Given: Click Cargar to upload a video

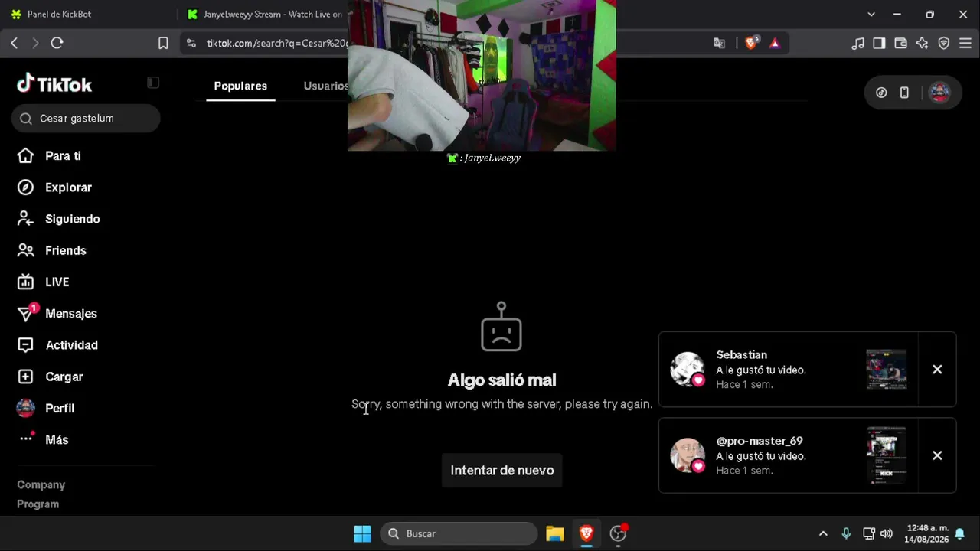Looking at the screenshot, I should click(64, 377).
